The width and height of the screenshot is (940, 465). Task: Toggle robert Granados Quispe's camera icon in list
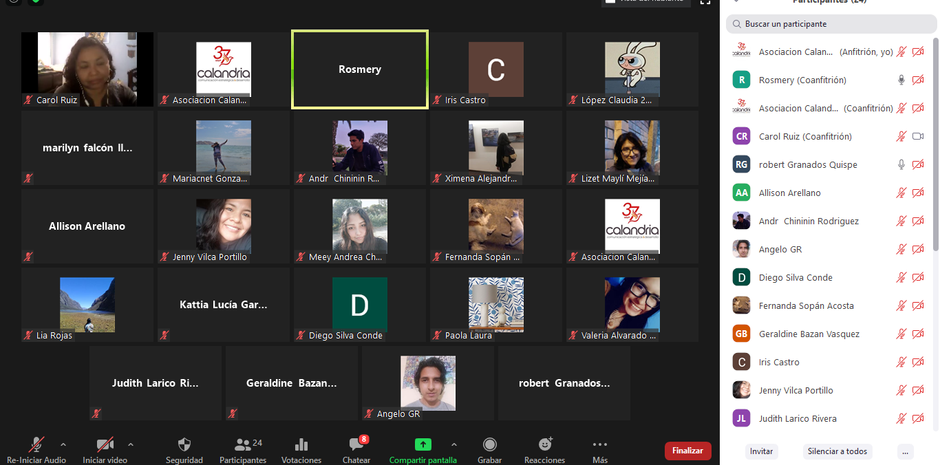pyautogui.click(x=917, y=164)
